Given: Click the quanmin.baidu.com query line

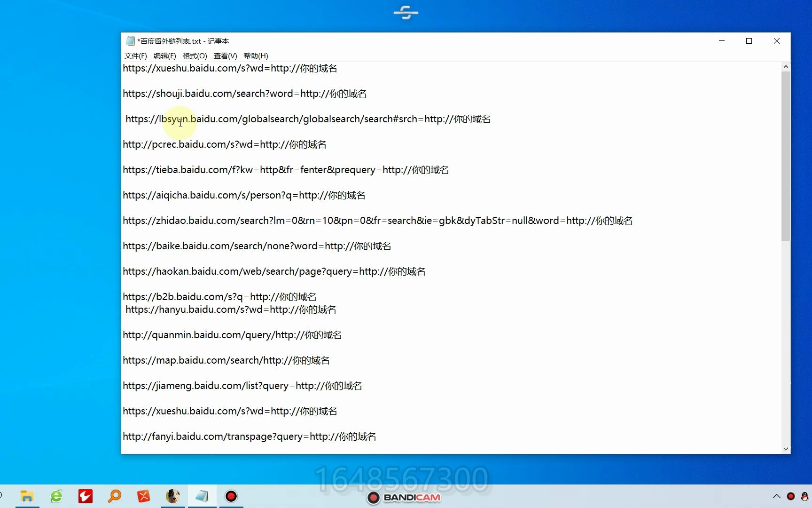Looking at the screenshot, I should [232, 335].
